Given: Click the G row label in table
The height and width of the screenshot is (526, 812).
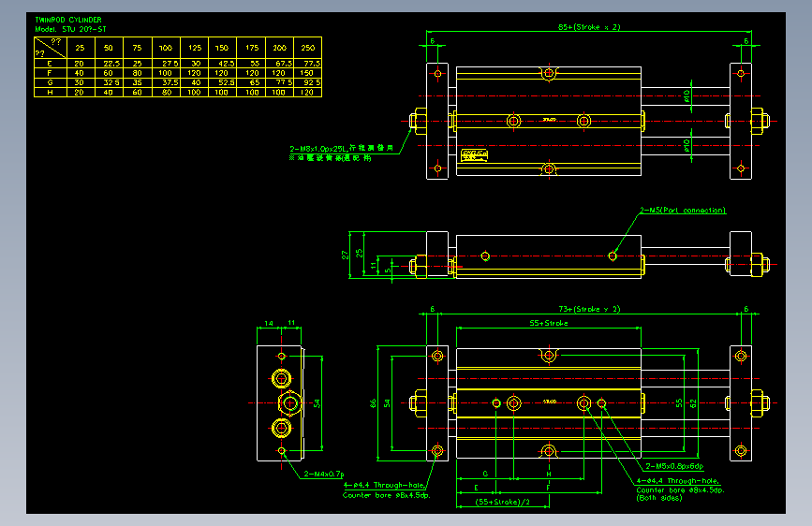Looking at the screenshot, I should click(50, 83).
